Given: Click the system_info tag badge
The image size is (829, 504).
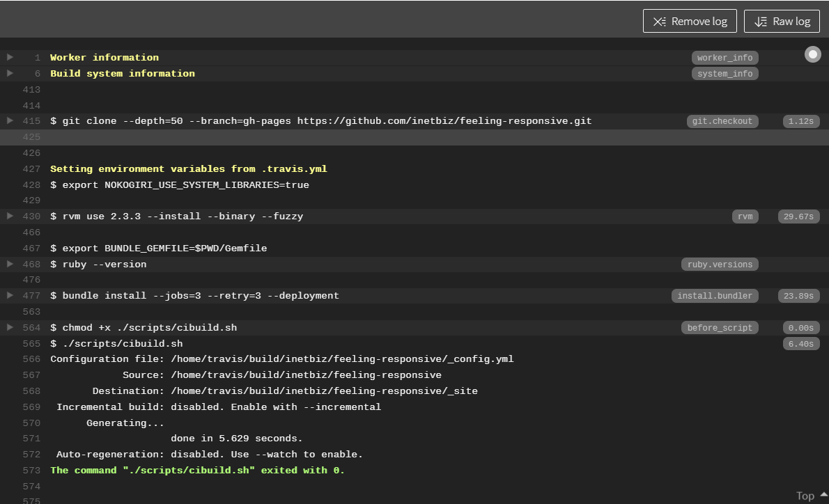Looking at the screenshot, I should pos(725,74).
